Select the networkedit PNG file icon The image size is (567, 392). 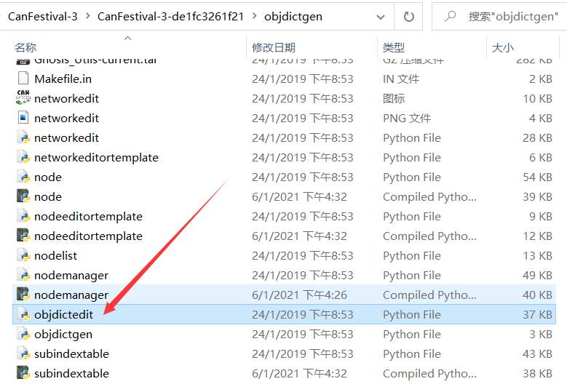pos(23,118)
